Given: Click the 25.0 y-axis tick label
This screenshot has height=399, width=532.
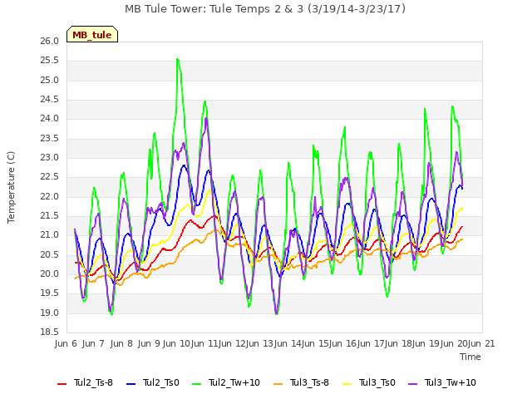Looking at the screenshot, I should 50,81.
